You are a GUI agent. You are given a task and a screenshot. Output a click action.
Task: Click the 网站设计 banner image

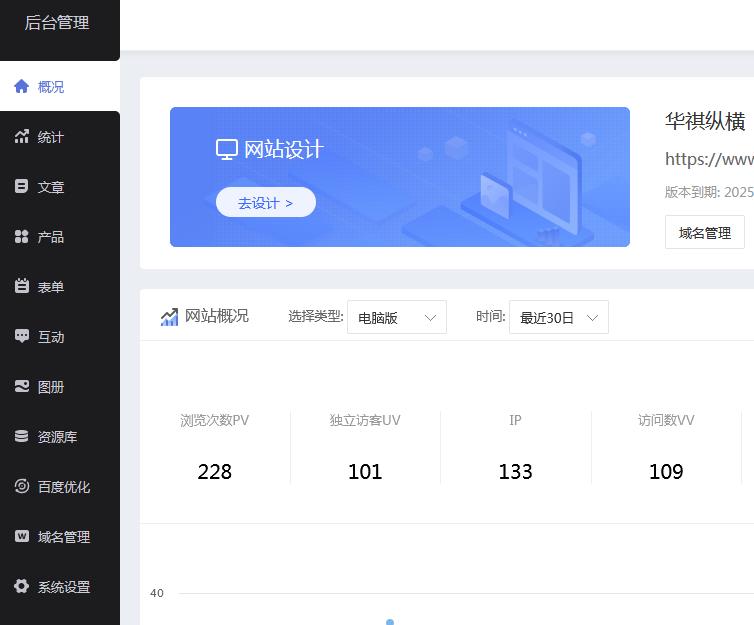coord(400,177)
